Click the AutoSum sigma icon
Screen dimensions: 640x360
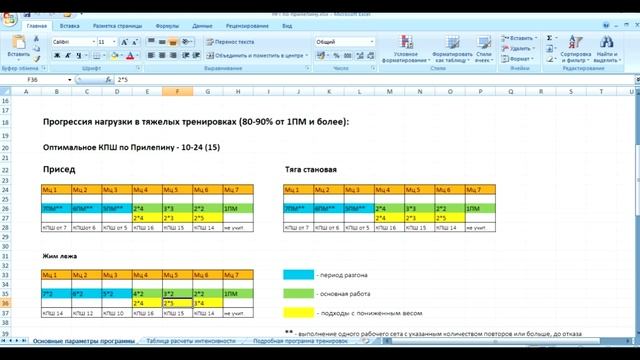tap(549, 38)
